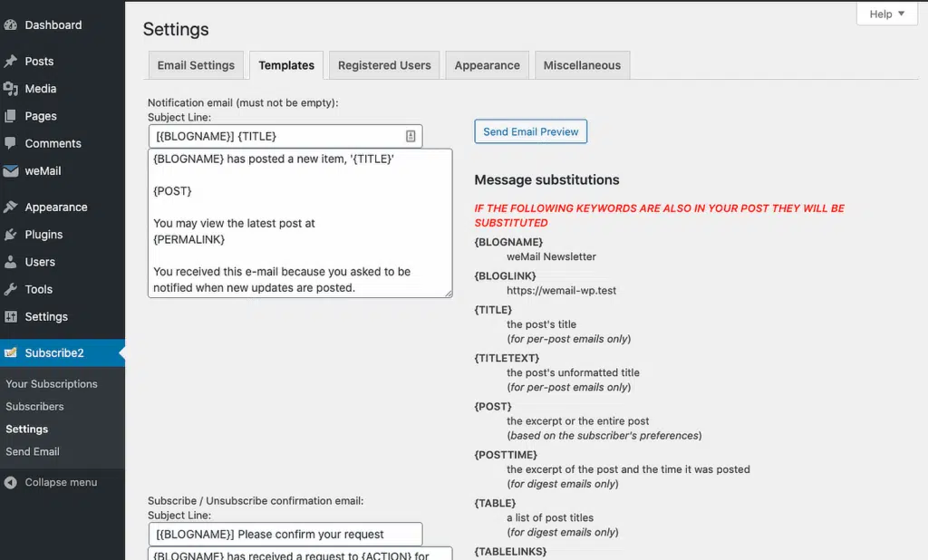Open Media via its icon

[11, 89]
